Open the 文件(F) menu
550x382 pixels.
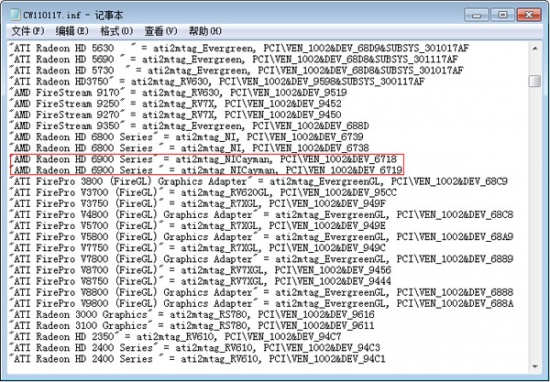tap(28, 31)
